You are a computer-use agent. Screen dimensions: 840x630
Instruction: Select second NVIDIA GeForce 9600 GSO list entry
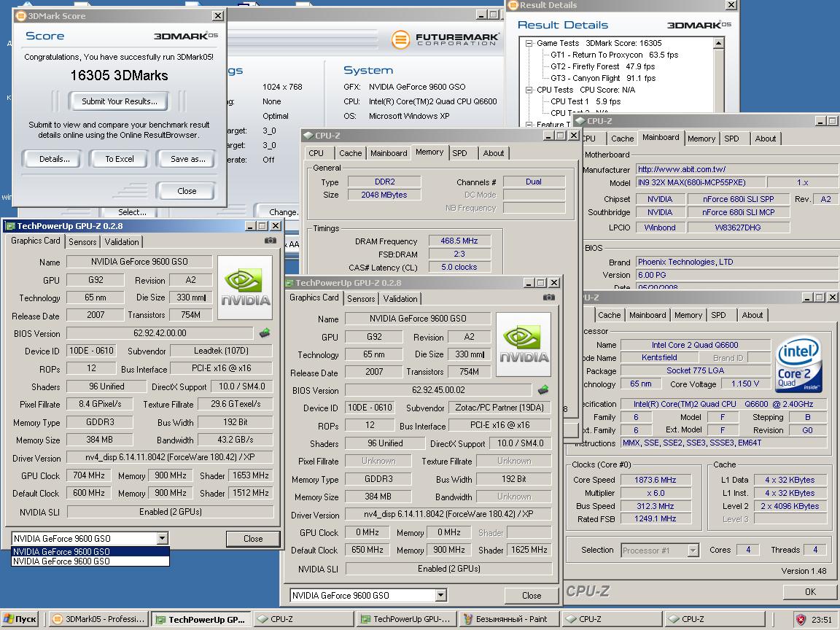click(90, 561)
